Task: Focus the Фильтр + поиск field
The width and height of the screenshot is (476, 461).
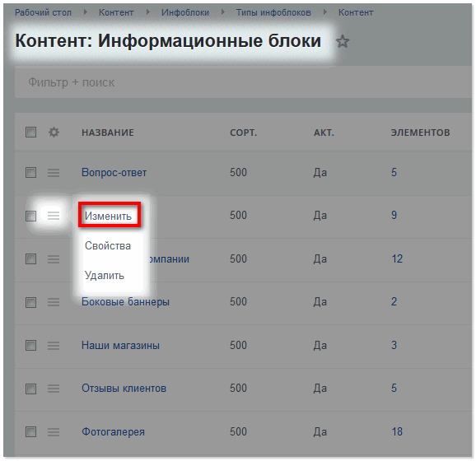Action: 243,82
